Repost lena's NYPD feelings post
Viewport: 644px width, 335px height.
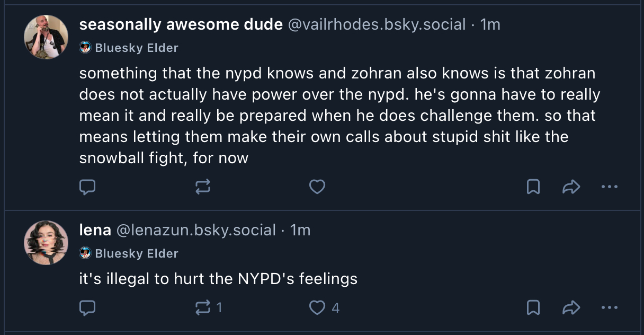(203, 307)
